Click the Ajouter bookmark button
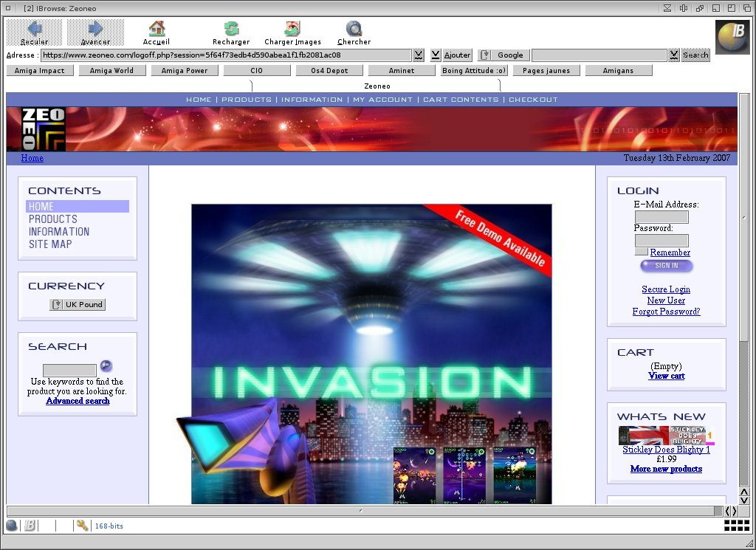The height and width of the screenshot is (550, 756). [457, 55]
